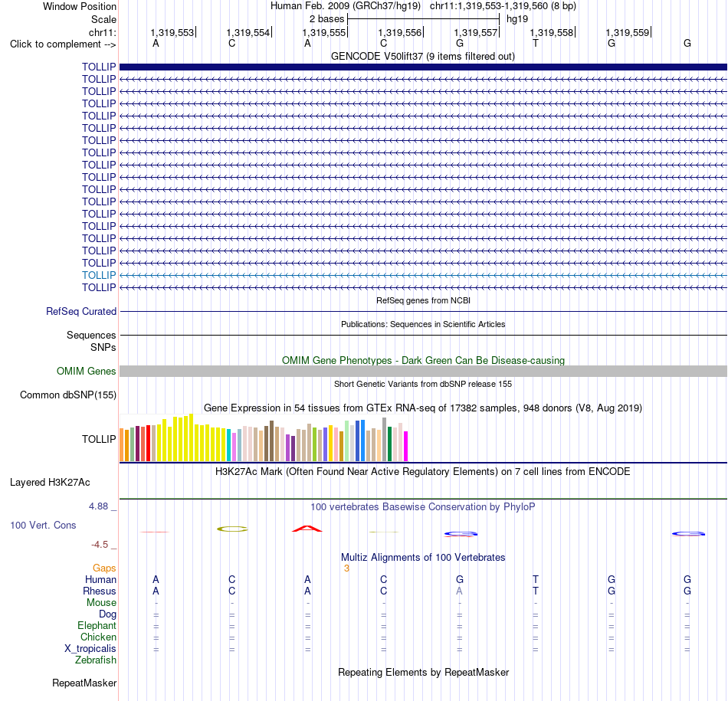Select the Zebrafish alignment row label
The width and height of the screenshot is (728, 701).
(96, 660)
